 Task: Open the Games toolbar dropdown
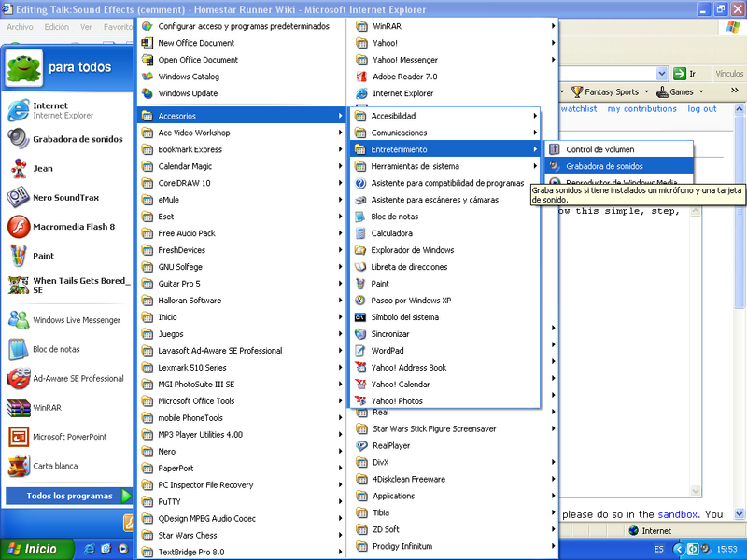(701, 91)
